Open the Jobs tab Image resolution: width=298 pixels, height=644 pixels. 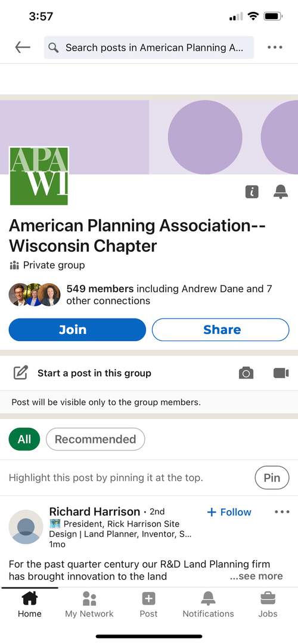pyautogui.click(x=268, y=604)
